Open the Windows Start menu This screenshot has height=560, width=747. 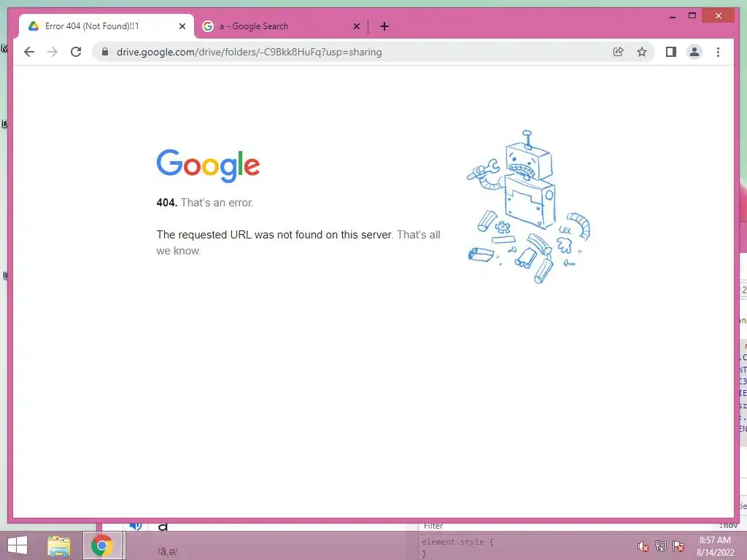pos(18,545)
